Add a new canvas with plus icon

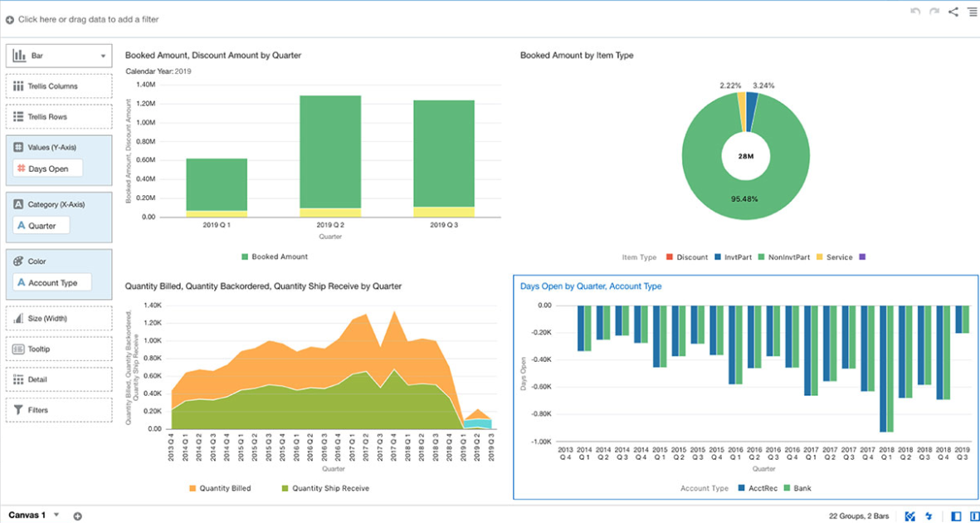77,516
